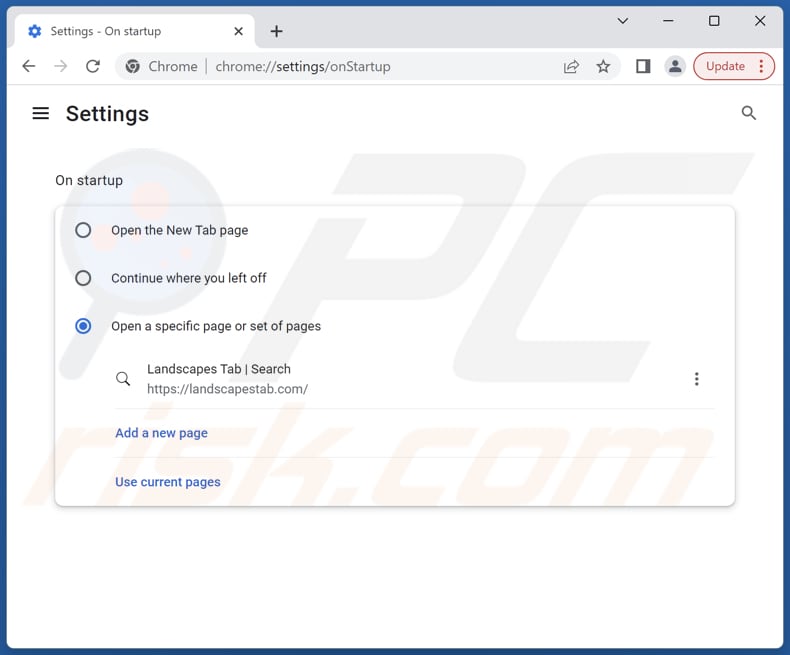
Task: Open the Settings hamburger menu
Action: click(x=41, y=113)
